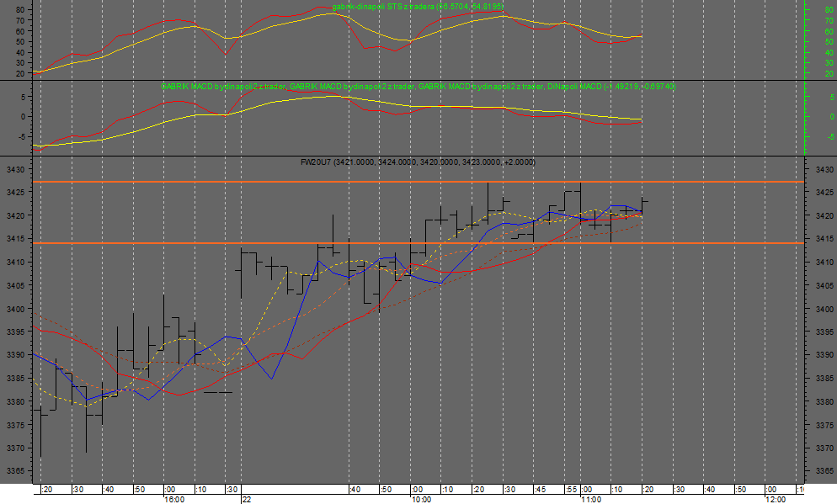Click the 3370 label on right price axis
Viewport: 837px width, 504px height.
tap(824, 448)
